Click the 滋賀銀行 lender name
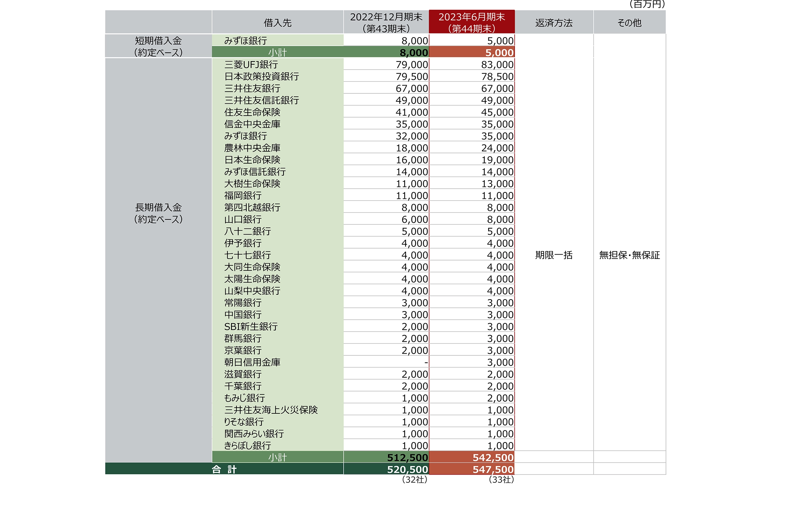The image size is (812, 505). click(x=243, y=374)
